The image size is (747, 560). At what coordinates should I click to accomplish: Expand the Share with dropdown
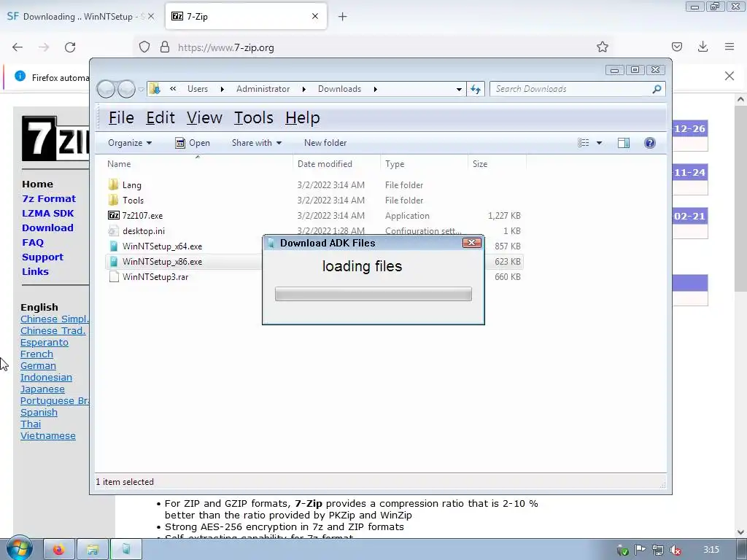tap(256, 143)
